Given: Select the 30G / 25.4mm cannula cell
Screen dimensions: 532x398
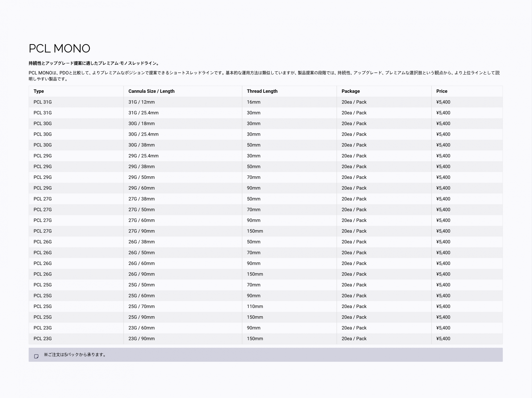Looking at the screenshot, I should [x=183, y=134].
